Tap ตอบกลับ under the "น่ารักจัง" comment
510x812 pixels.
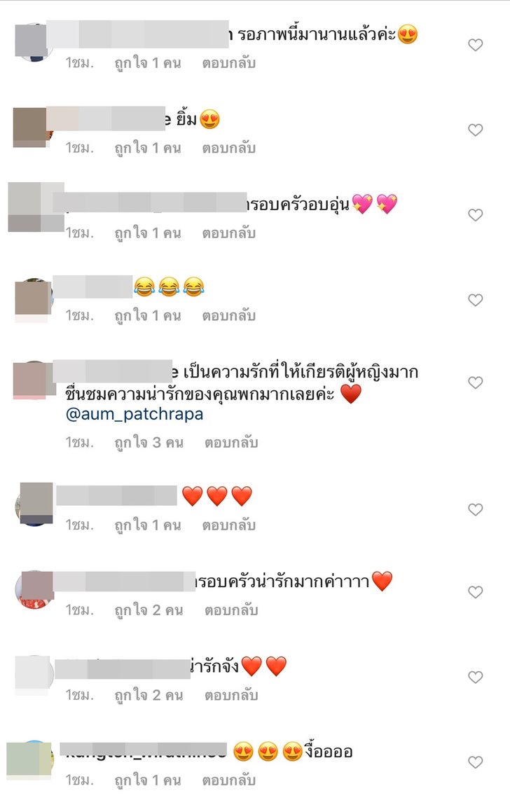coord(231,695)
